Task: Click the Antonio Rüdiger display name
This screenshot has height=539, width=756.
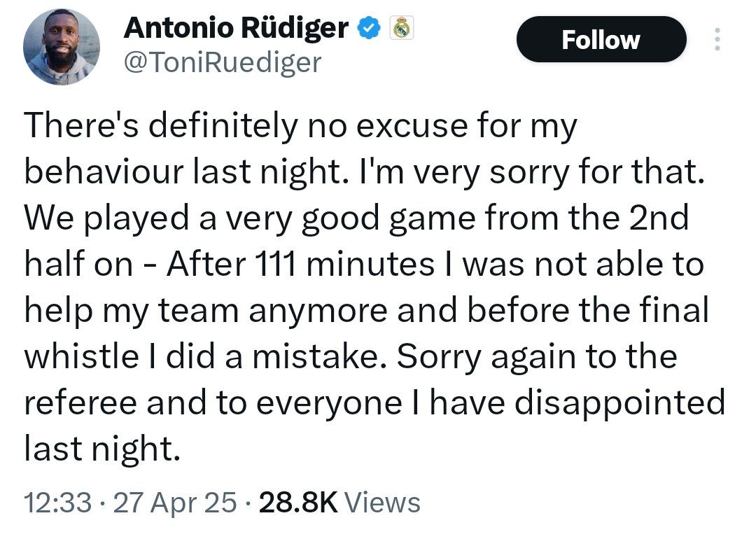Action: click(236, 28)
